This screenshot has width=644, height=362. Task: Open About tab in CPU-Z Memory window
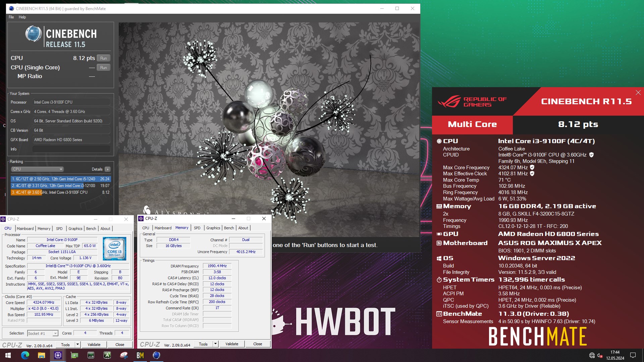click(x=243, y=228)
